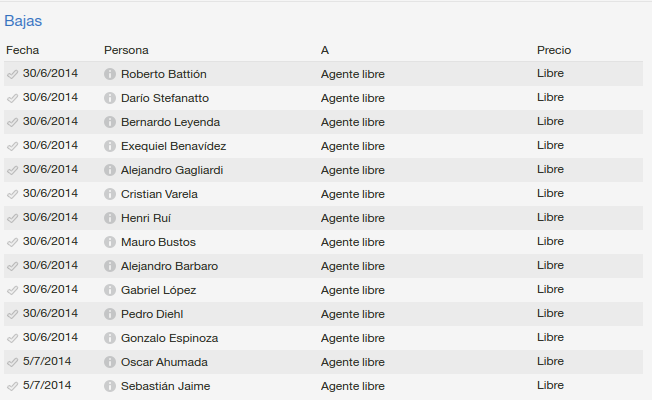
Task: Click checkmark icon in Oscar Ahumada row
Action: point(12,363)
